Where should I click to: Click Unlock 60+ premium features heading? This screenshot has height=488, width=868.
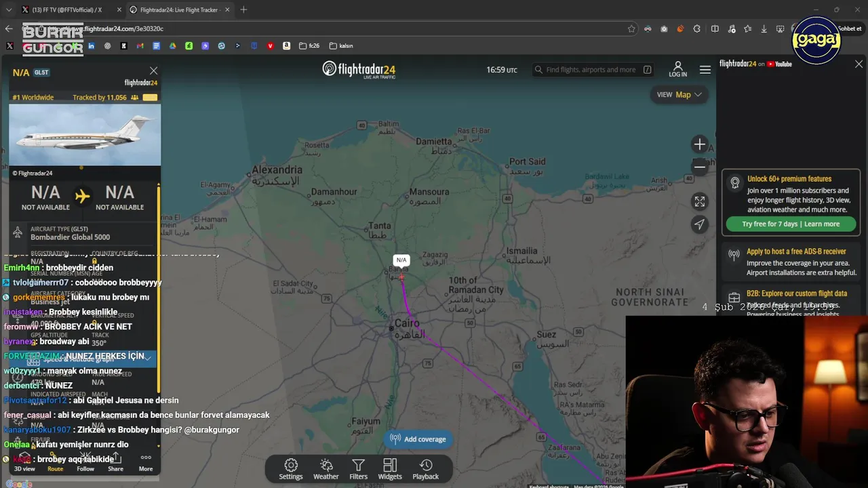(789, 179)
